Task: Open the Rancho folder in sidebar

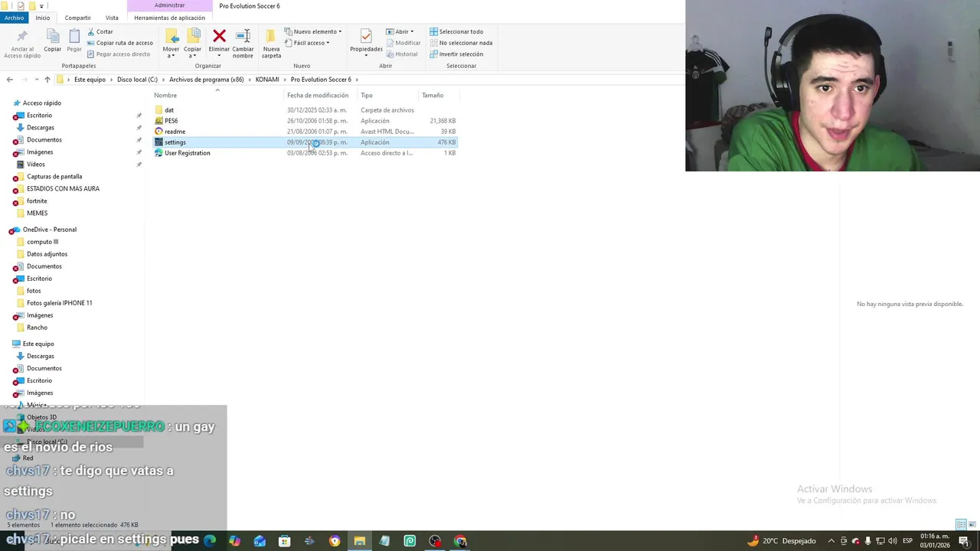Action: (37, 328)
